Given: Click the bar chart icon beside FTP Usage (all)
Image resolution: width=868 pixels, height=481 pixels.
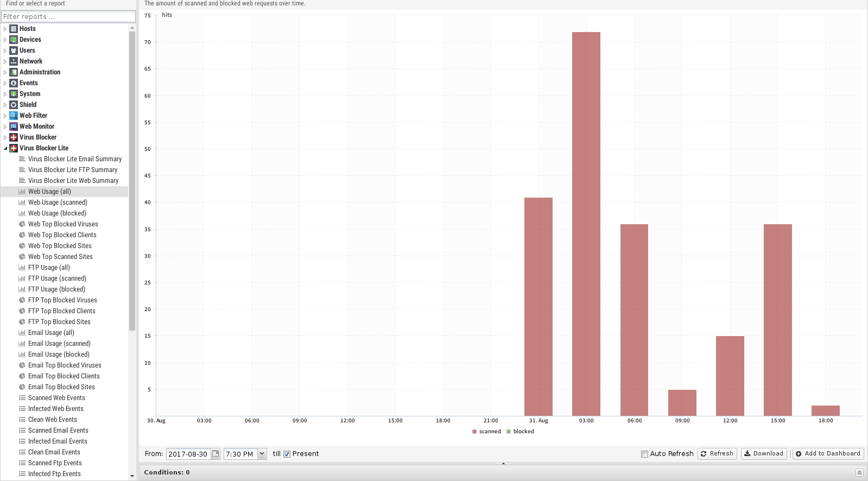Looking at the screenshot, I should point(22,268).
